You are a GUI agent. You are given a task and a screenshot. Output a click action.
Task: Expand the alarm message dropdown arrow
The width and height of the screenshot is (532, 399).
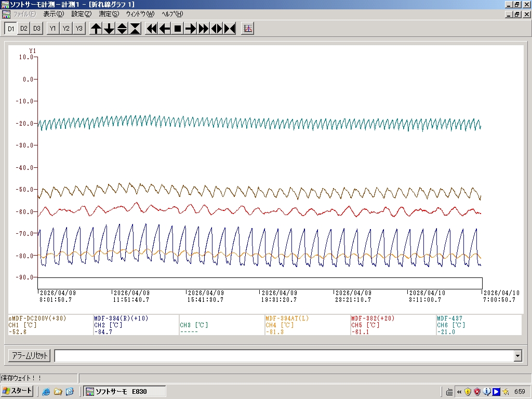click(517, 356)
